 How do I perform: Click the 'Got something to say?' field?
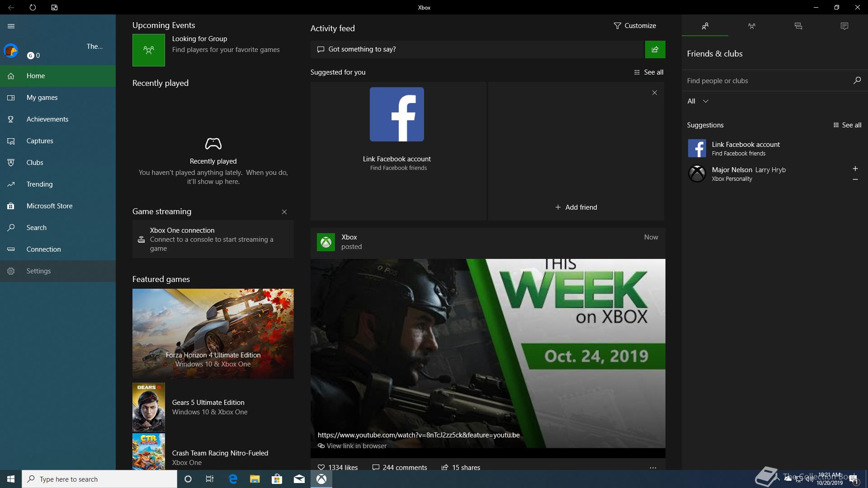477,49
